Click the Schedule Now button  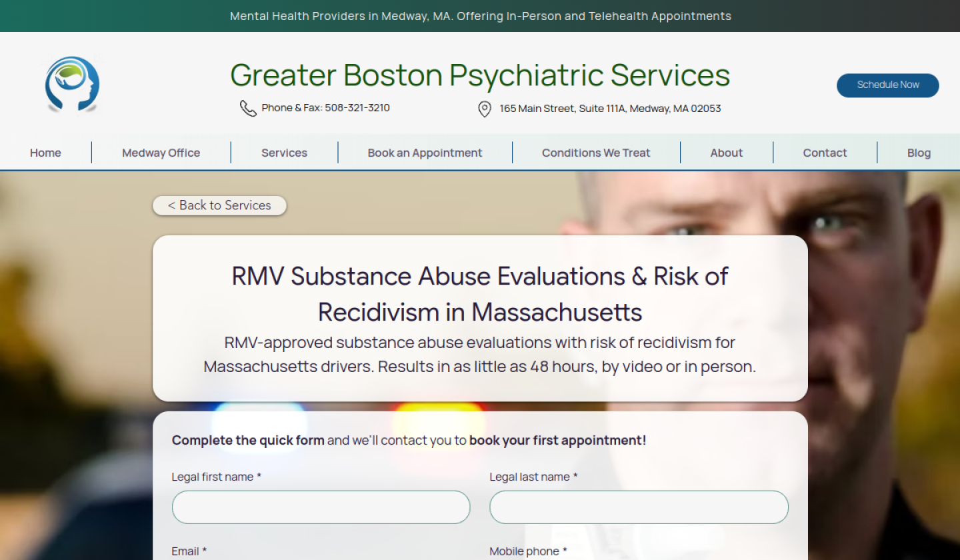click(888, 85)
